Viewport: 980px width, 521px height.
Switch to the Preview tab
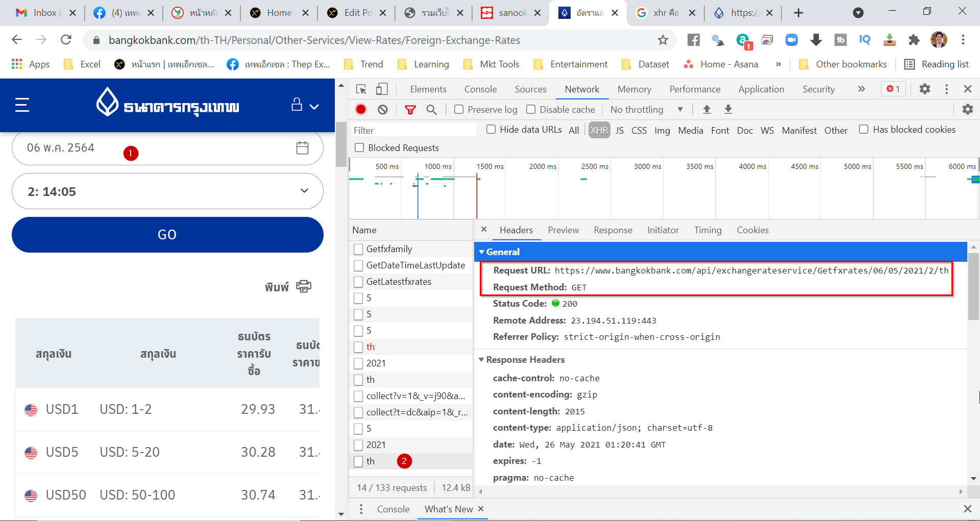(x=563, y=230)
